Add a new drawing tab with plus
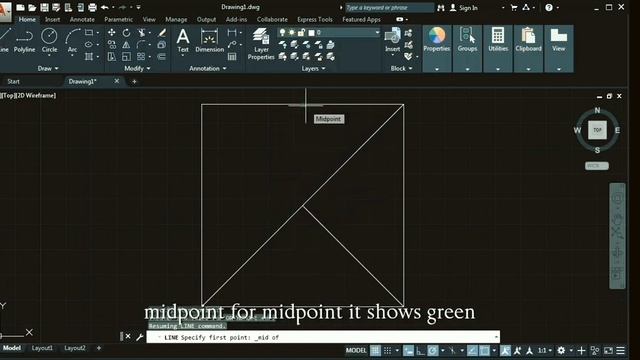Image resolution: width=640 pixels, height=360 pixels. tap(134, 82)
